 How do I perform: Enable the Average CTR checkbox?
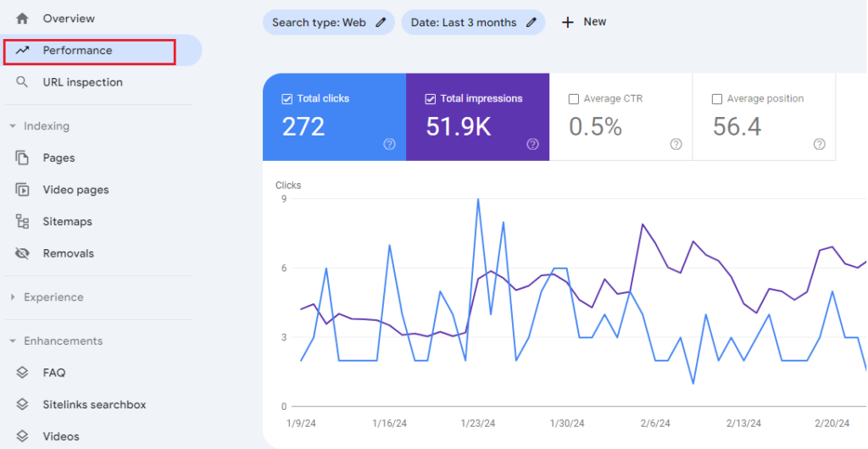tap(574, 99)
